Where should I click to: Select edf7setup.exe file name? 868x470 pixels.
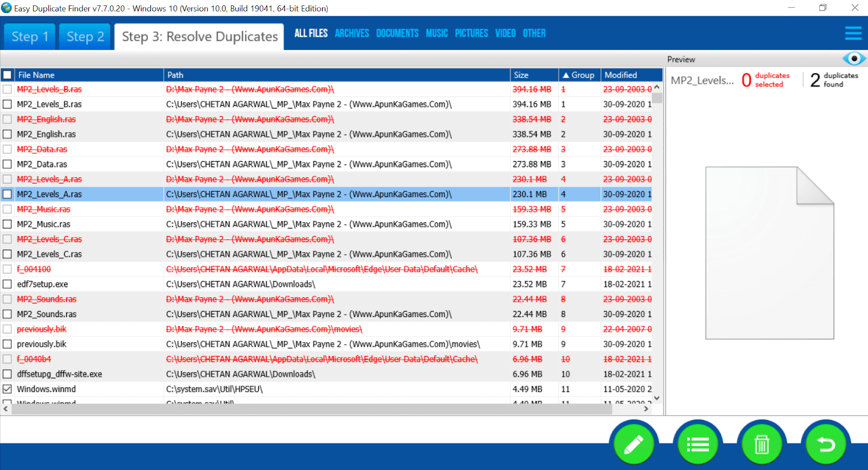[x=42, y=284]
